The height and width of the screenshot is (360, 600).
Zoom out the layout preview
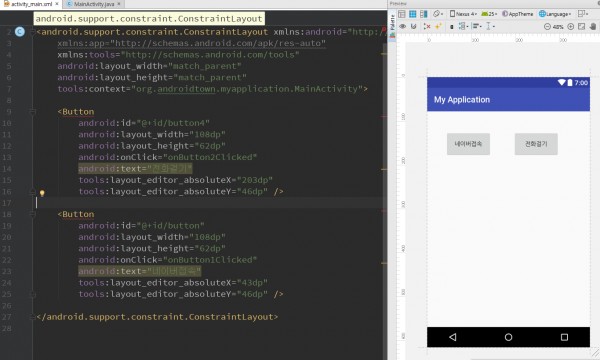pos(547,27)
